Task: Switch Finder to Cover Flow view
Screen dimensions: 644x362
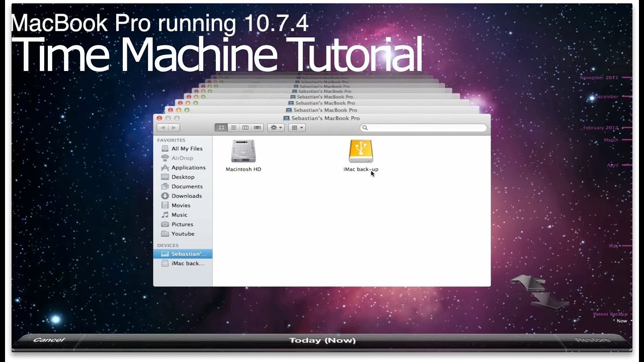Action: (x=258, y=128)
